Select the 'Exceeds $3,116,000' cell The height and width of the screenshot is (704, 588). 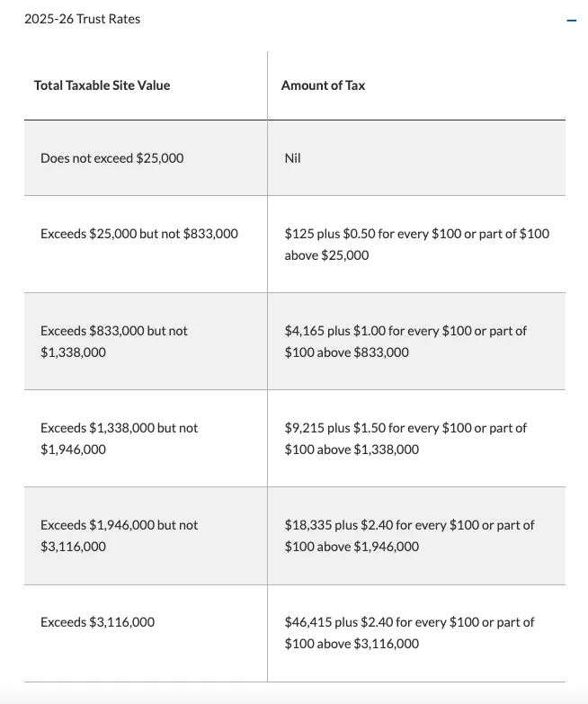tap(97, 622)
